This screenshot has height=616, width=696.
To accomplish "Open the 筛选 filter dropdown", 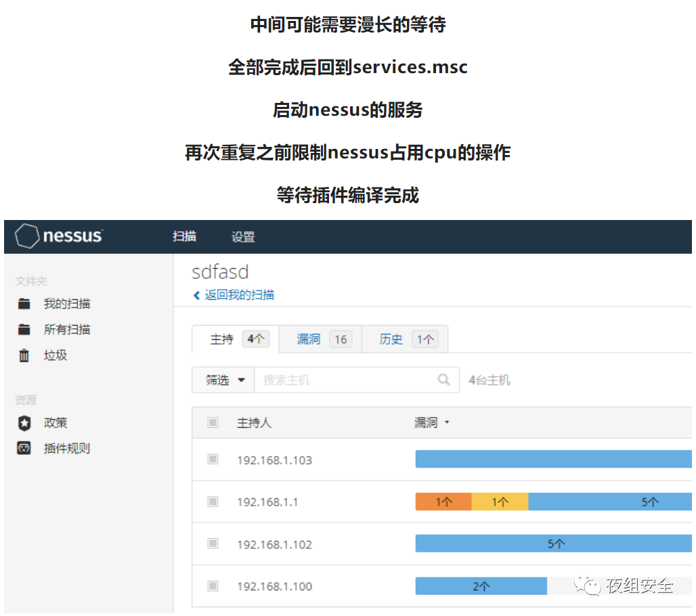I will [223, 380].
